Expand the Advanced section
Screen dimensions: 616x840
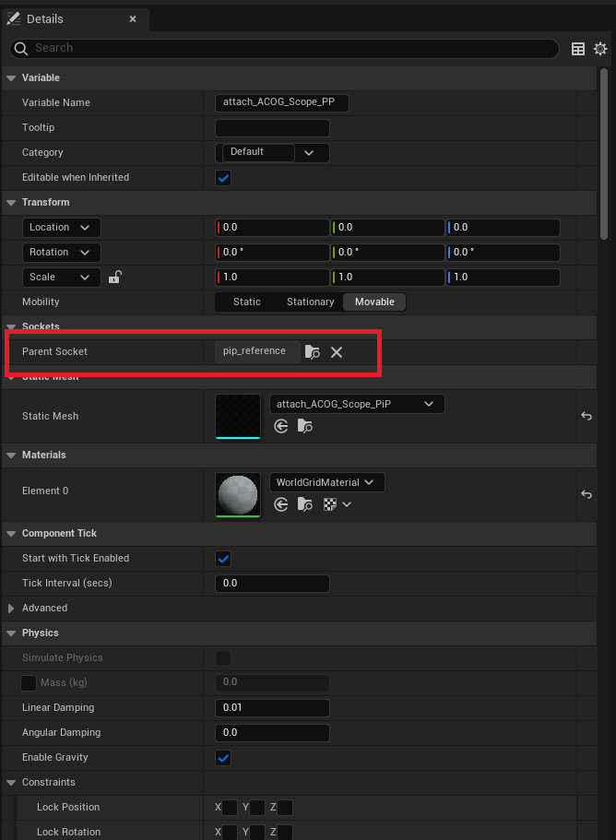[12, 609]
